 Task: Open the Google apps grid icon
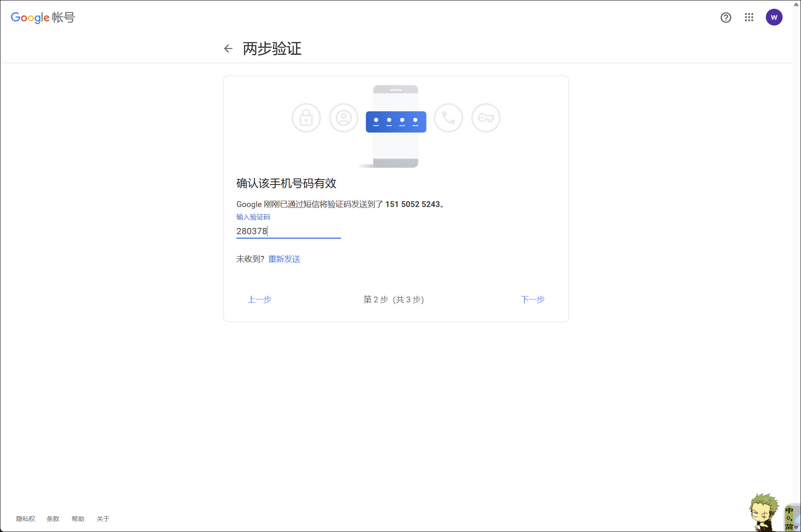click(749, 18)
